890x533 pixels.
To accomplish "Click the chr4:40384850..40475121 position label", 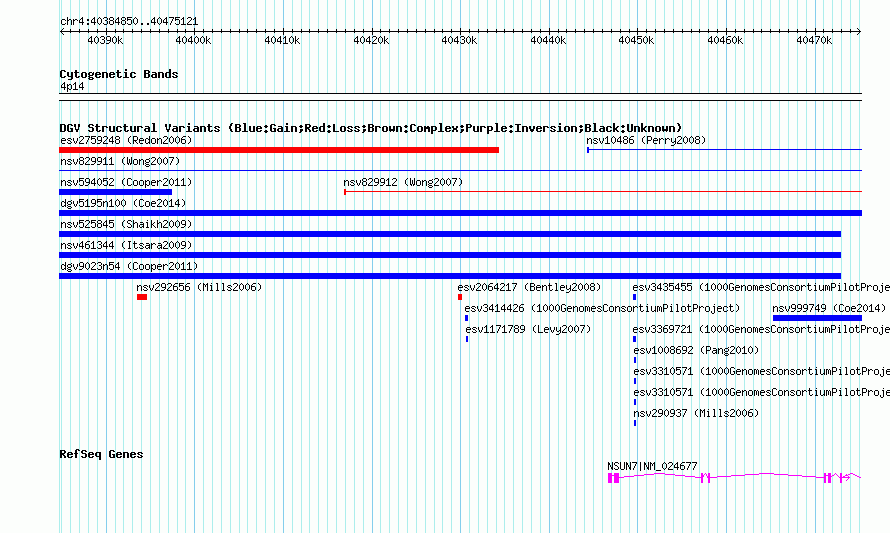I will click(x=129, y=22).
